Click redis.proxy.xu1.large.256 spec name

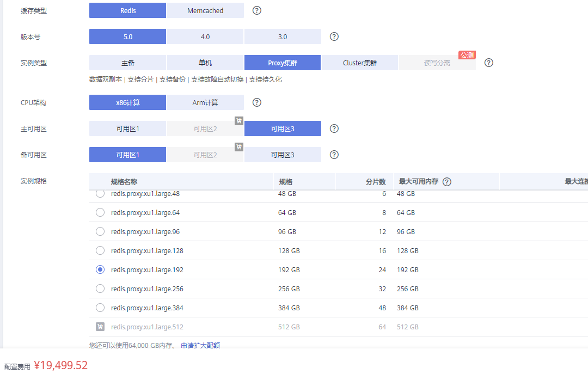[x=147, y=289]
